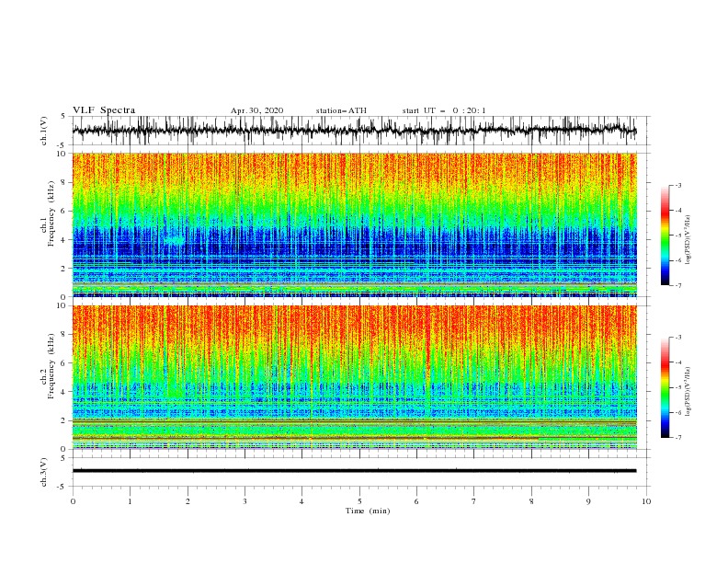Click the "-7" label on ch.2 color scale
This screenshot has height=563, width=728.
677,438
